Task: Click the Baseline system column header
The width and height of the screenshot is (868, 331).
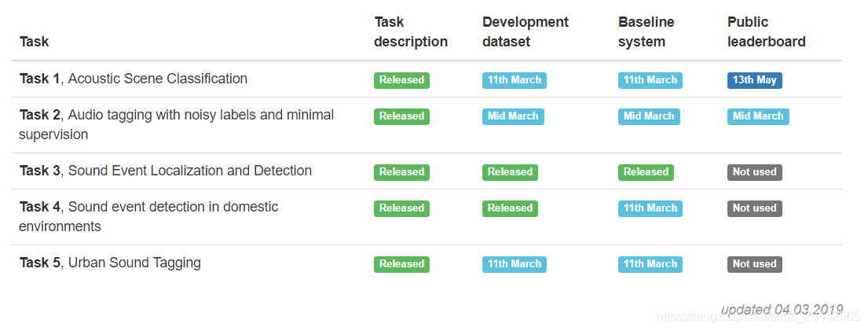Action: pos(646,31)
